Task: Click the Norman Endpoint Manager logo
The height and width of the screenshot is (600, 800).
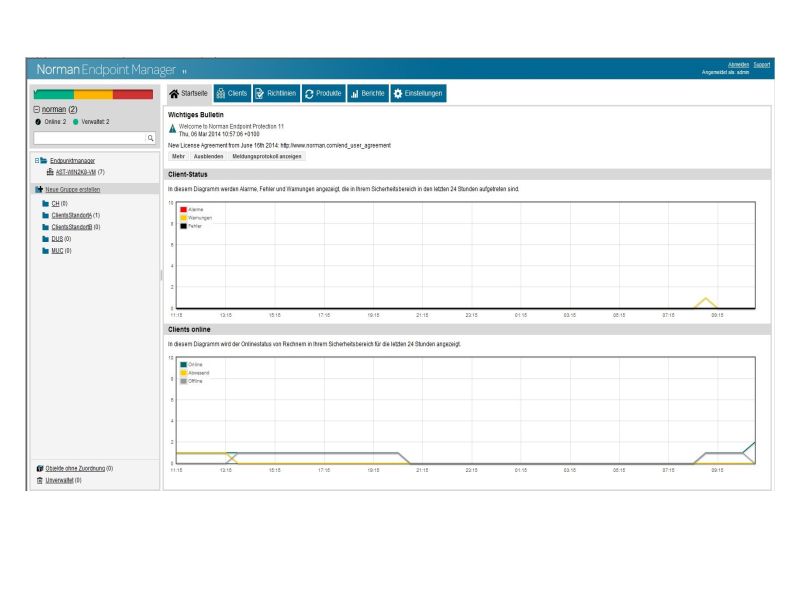Action: tap(106, 69)
